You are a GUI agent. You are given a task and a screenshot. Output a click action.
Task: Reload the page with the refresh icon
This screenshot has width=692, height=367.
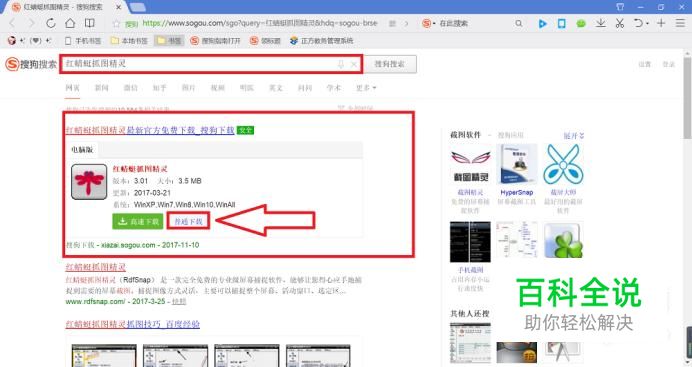coord(51,23)
